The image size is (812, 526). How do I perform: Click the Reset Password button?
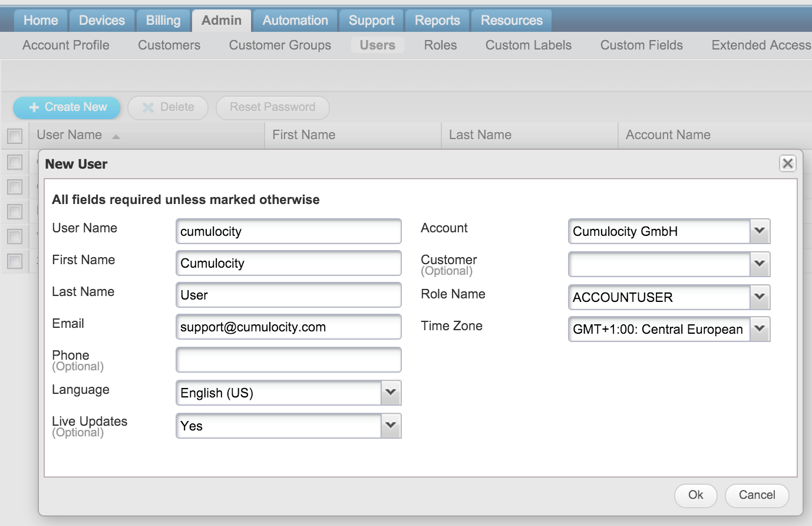[x=272, y=107]
